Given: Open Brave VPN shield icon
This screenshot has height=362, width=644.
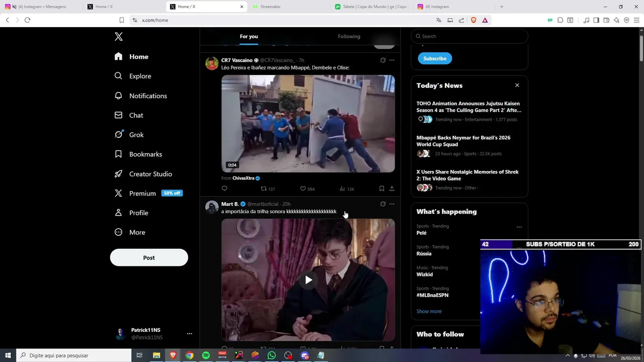Looking at the screenshot, I should pos(626,20).
